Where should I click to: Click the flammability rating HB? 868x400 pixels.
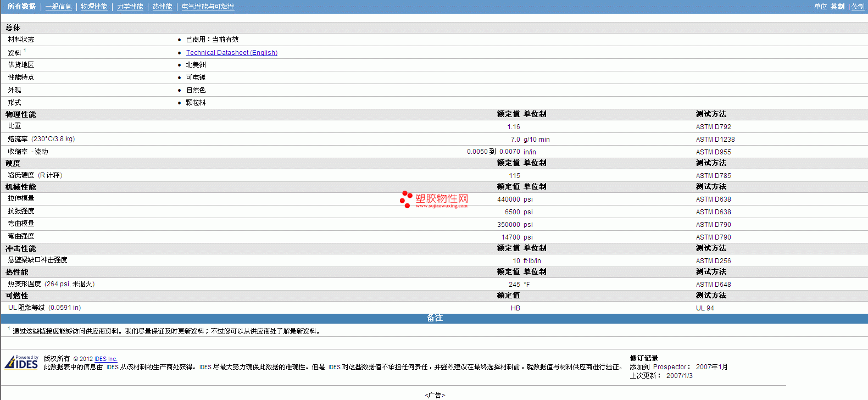click(515, 308)
